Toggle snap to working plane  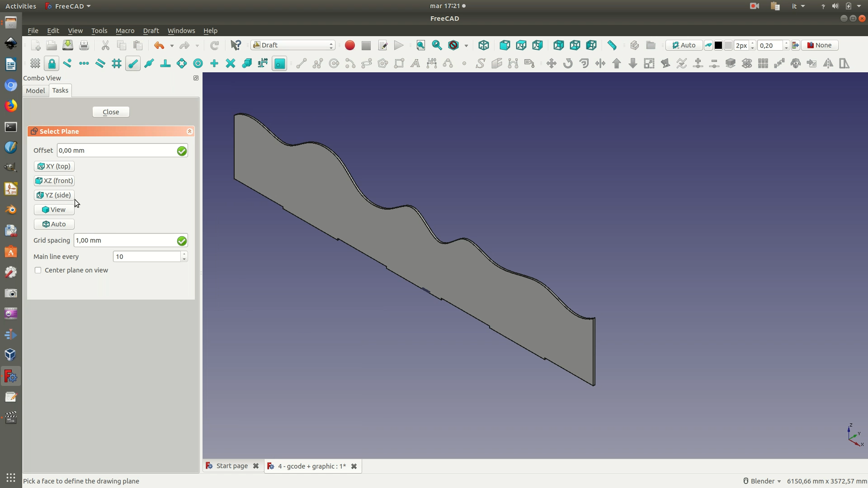[279, 64]
